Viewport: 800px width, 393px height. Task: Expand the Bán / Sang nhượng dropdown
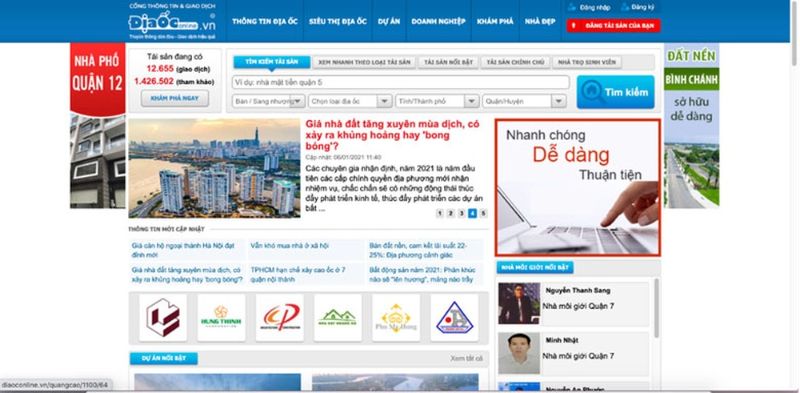click(x=268, y=101)
